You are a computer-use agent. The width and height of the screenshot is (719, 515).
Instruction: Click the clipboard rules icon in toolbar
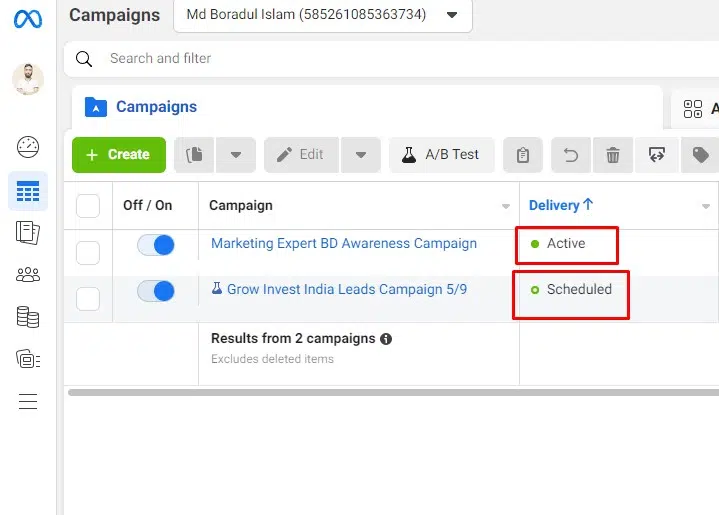click(x=522, y=155)
